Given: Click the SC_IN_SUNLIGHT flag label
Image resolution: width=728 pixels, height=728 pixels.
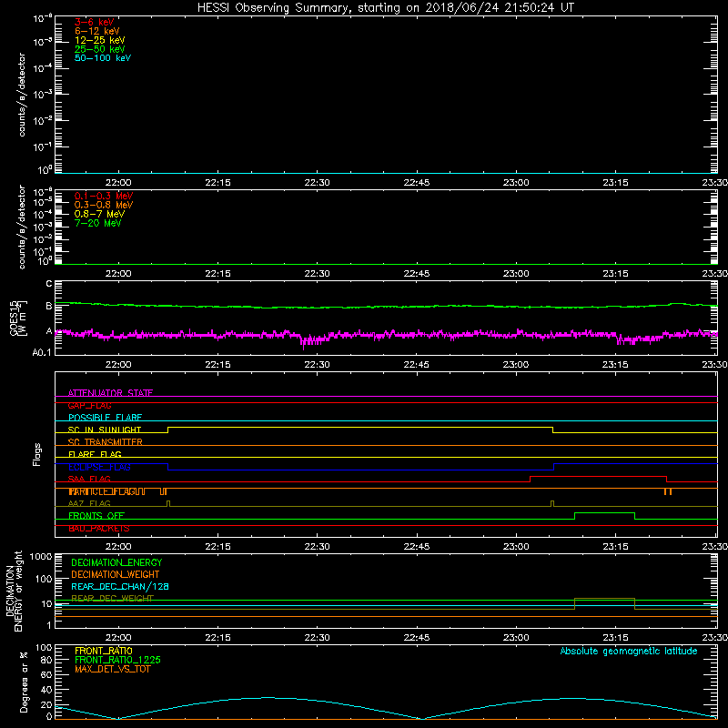Looking at the screenshot, I should [x=105, y=430].
